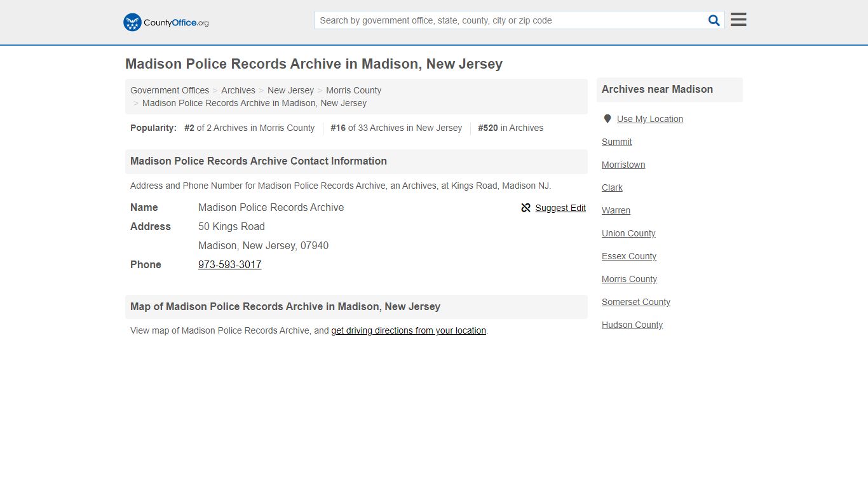Screen dimensions: 868x488
Task: Go to New Jersey breadcrumb
Action: click(290, 90)
